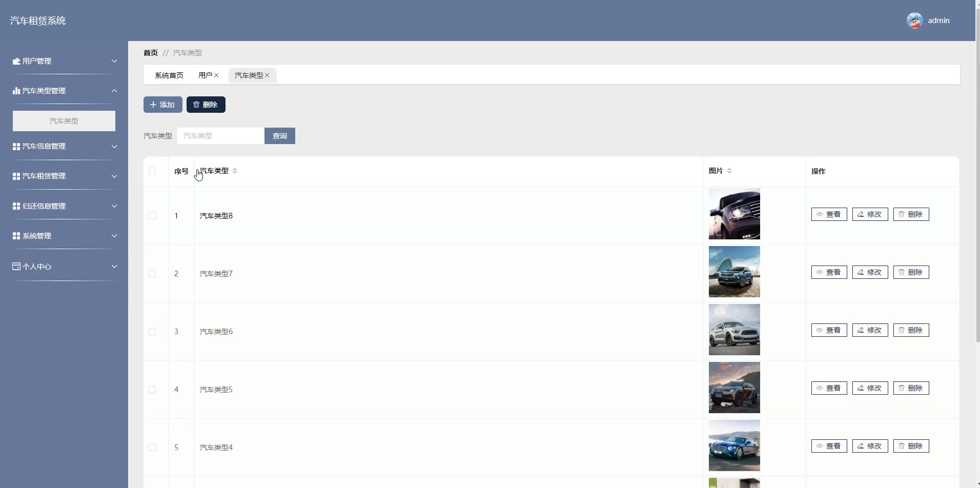Click the 汽车类型管理 bar chart icon
Image resolution: width=980 pixels, height=488 pixels.
pyautogui.click(x=16, y=91)
